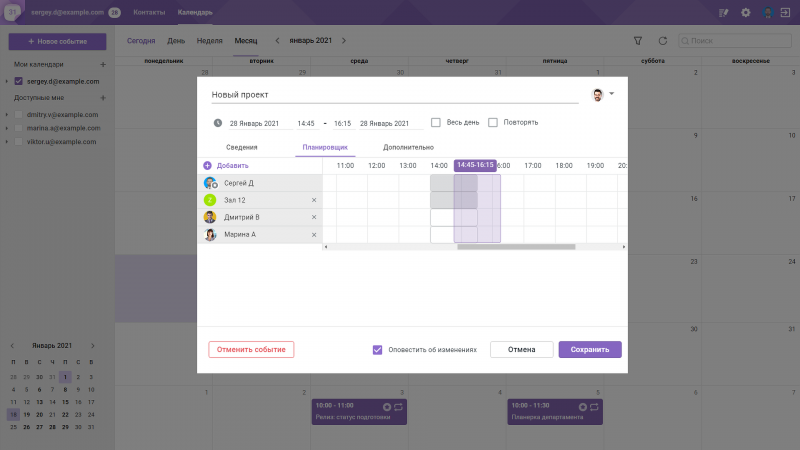This screenshot has width=800, height=450.
Task: Click the refresh calendar icon
Action: click(x=662, y=41)
